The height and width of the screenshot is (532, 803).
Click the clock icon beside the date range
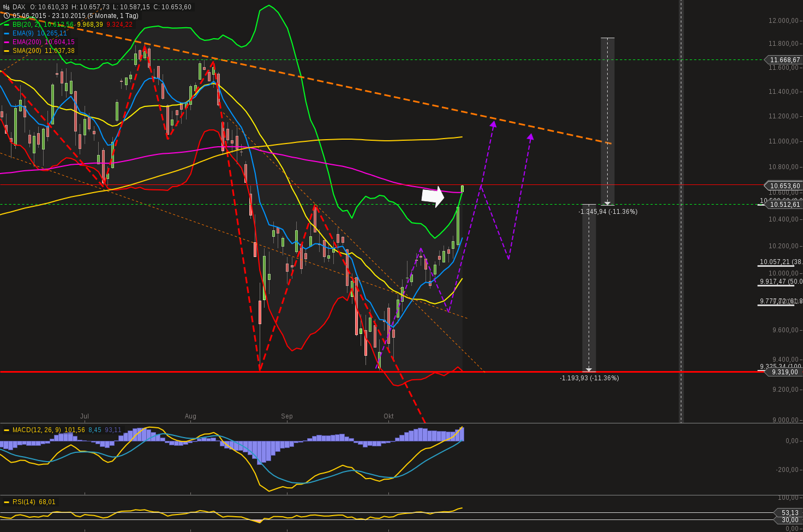7,16
